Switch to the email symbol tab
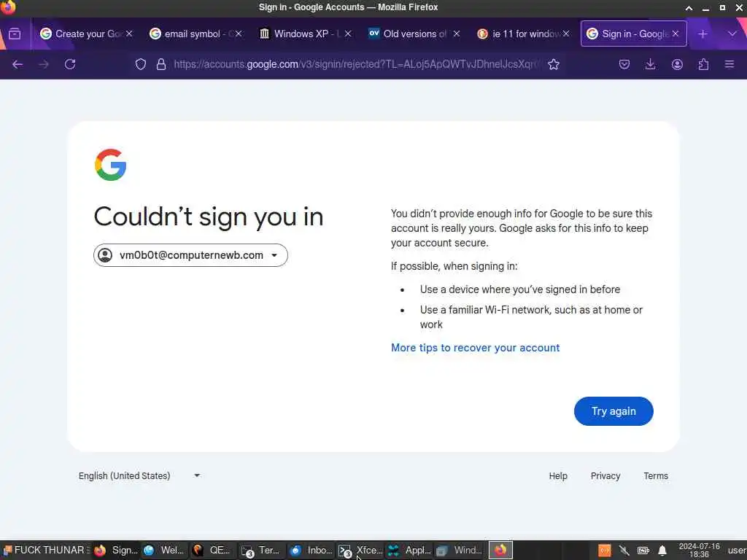Viewport: 747px width, 560px height. click(x=196, y=34)
